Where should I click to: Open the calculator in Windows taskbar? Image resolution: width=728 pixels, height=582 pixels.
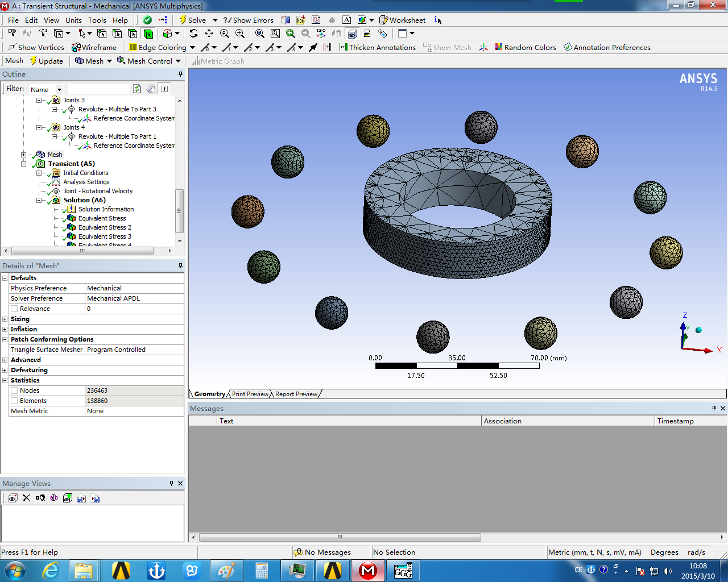tap(261, 571)
